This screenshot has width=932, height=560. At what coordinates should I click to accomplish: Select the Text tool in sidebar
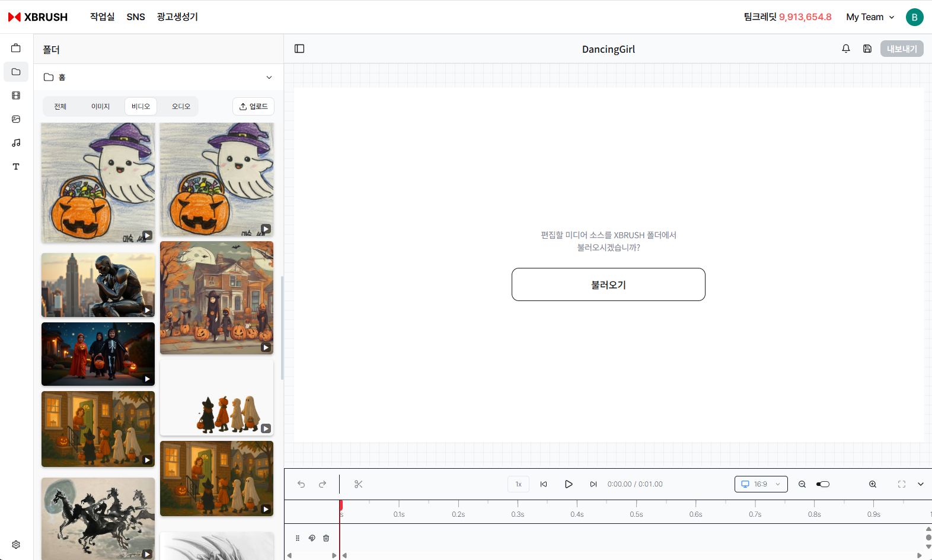(16, 167)
